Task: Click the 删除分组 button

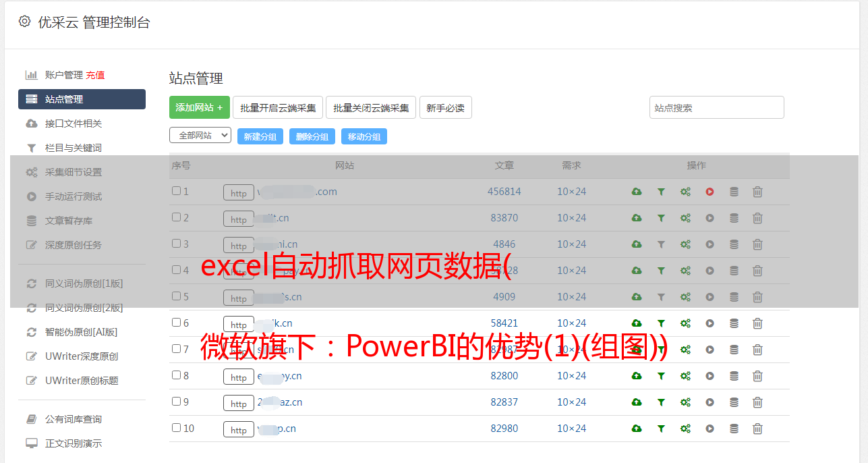Action: point(312,136)
